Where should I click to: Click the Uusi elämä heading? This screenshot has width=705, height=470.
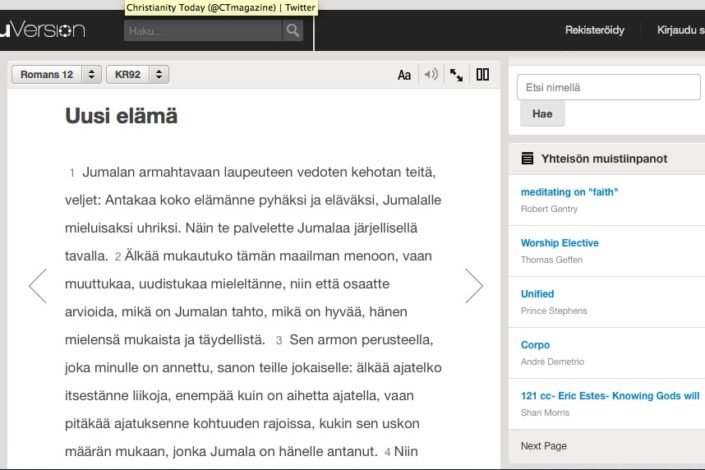pyautogui.click(x=121, y=116)
